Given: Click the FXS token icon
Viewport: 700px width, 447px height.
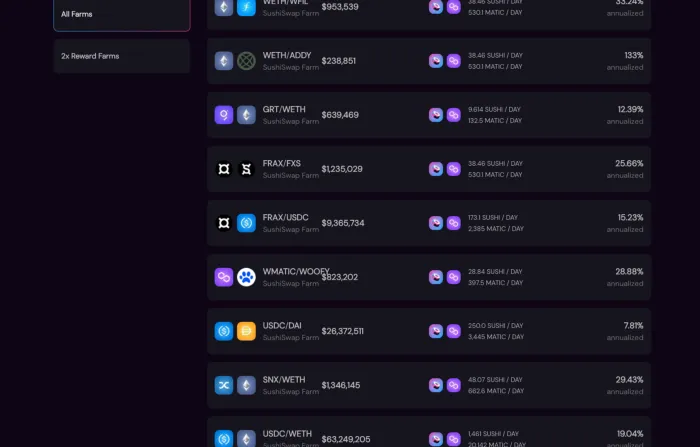Looking at the screenshot, I should [x=246, y=169].
